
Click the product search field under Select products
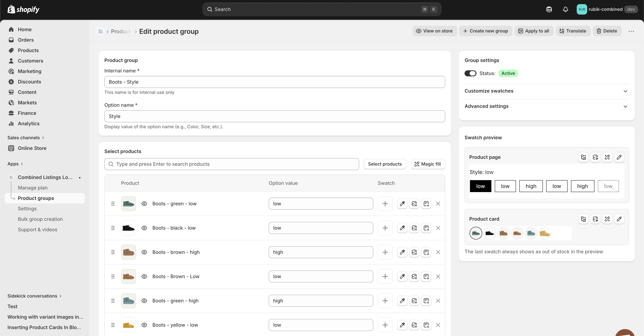[231, 164]
